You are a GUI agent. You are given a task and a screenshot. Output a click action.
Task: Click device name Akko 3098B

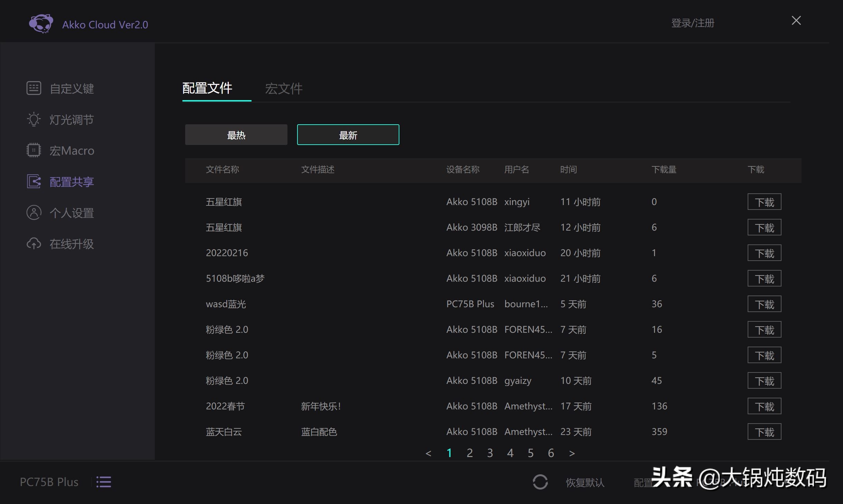[x=472, y=227]
